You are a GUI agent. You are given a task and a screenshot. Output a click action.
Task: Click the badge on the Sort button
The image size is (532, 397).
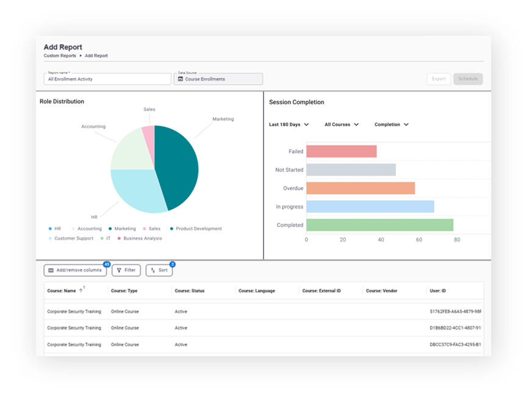point(173,264)
